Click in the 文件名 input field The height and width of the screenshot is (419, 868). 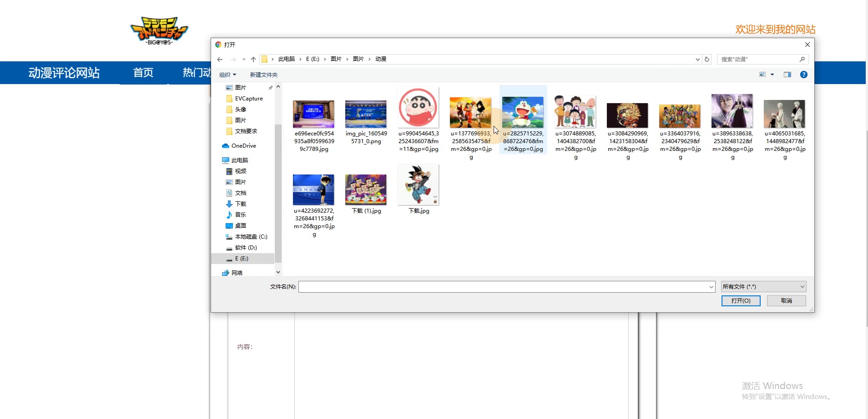point(503,287)
